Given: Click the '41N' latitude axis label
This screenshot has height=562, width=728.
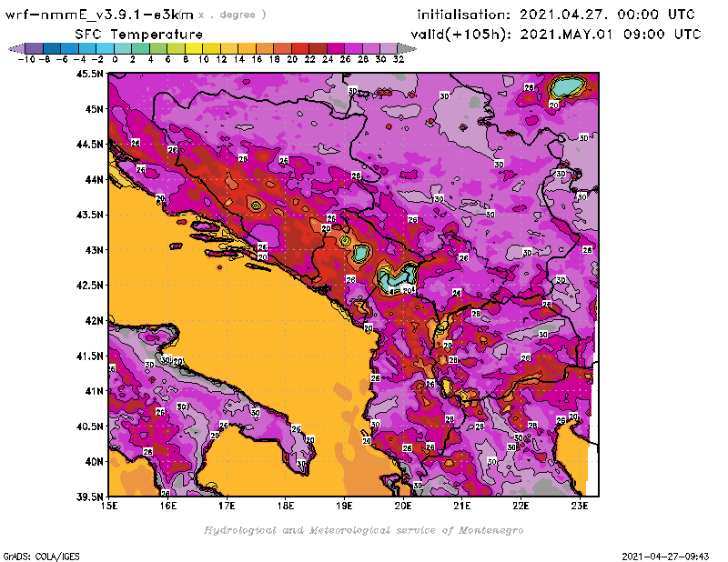Looking at the screenshot, I should pos(94,391).
